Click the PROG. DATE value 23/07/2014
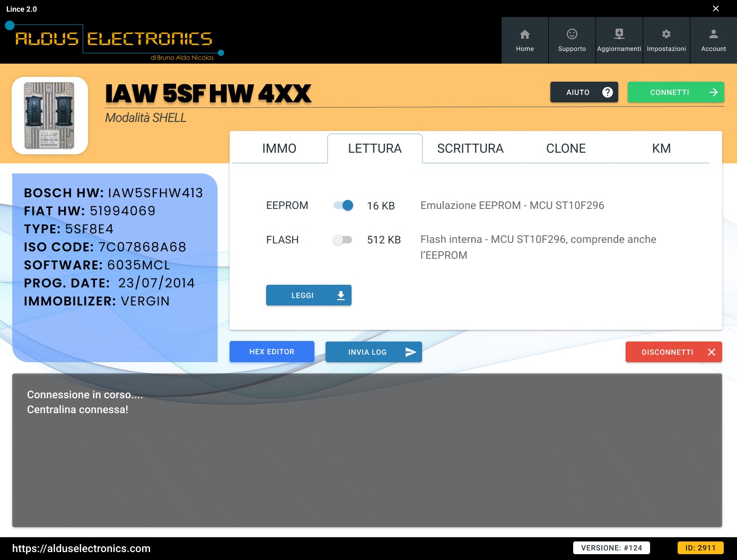This screenshot has height=560, width=737. coord(156,283)
